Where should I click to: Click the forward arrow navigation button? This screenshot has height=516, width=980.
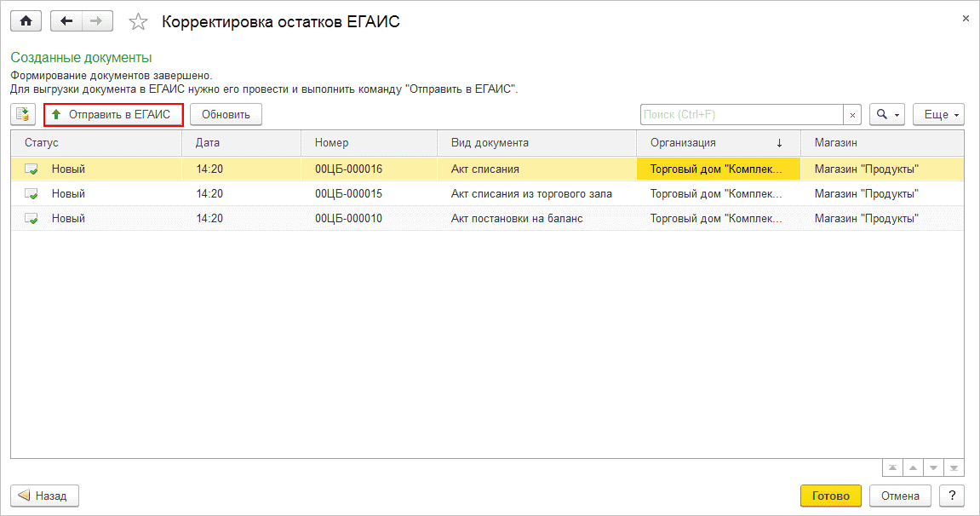click(97, 21)
